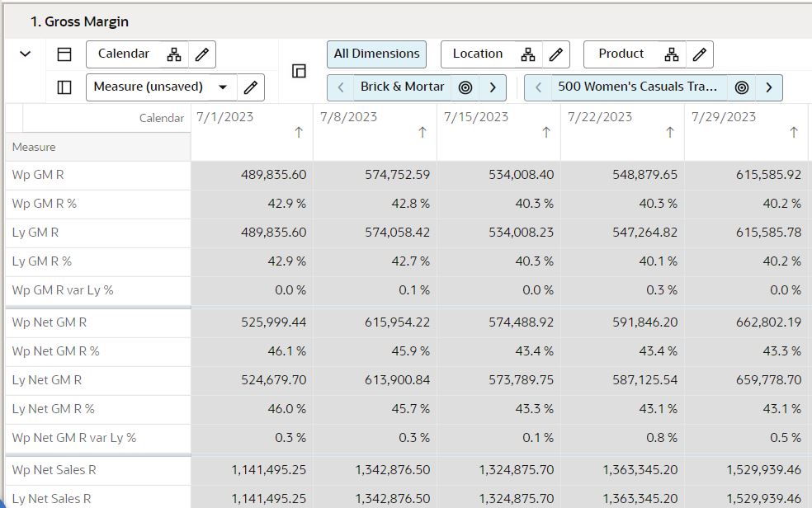Advance Brick & Mortar with the right arrow
The image size is (812, 508).
(x=494, y=86)
